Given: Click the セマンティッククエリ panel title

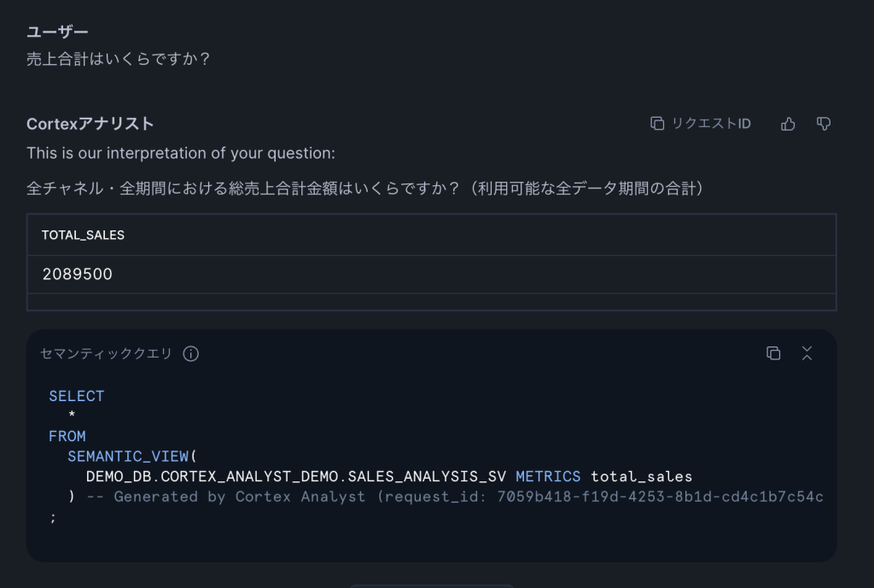Looking at the screenshot, I should [x=106, y=353].
